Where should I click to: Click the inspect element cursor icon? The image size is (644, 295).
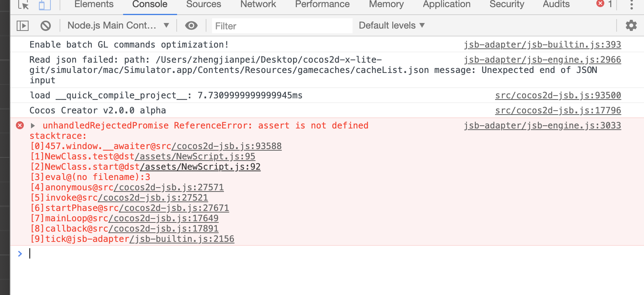tap(23, 5)
